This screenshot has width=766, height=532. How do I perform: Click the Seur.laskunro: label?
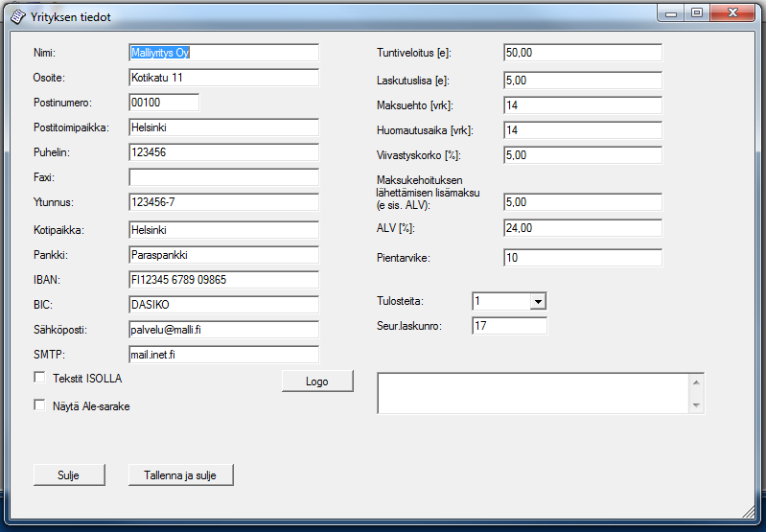[409, 326]
